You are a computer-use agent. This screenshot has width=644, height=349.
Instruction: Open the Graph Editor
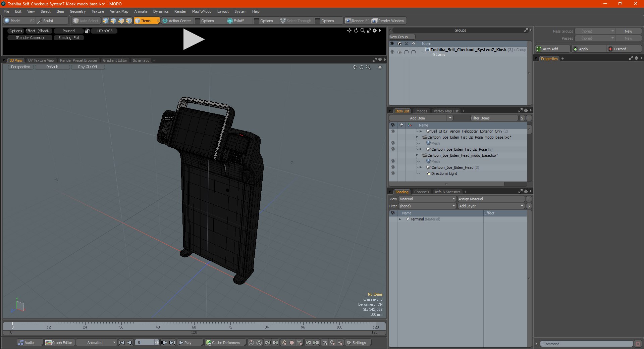(x=59, y=343)
